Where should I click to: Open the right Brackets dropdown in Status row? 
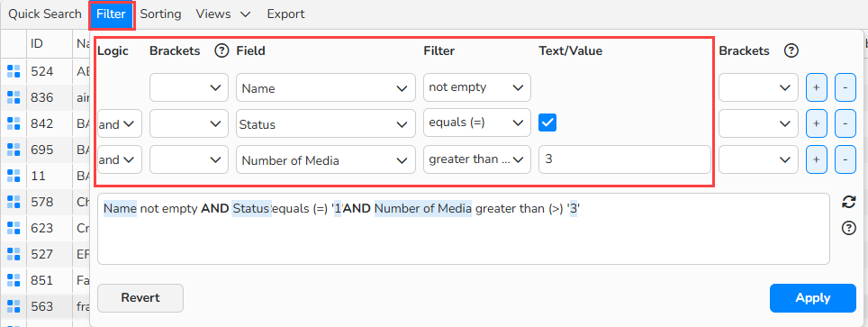758,123
